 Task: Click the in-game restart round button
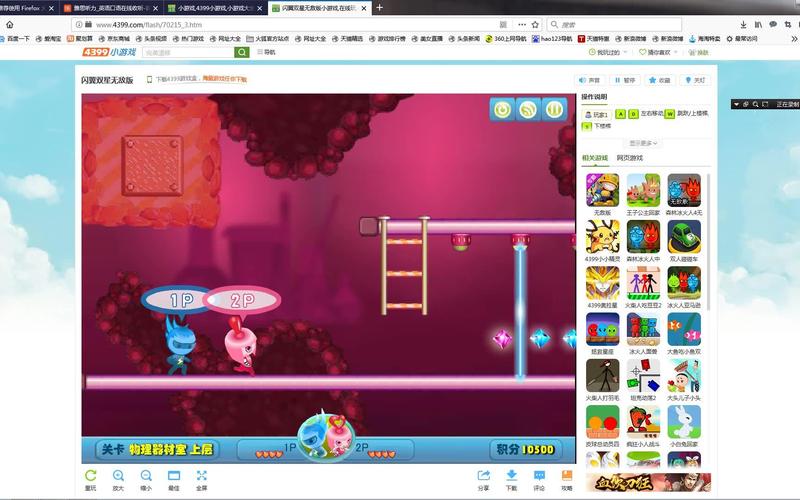(502, 109)
